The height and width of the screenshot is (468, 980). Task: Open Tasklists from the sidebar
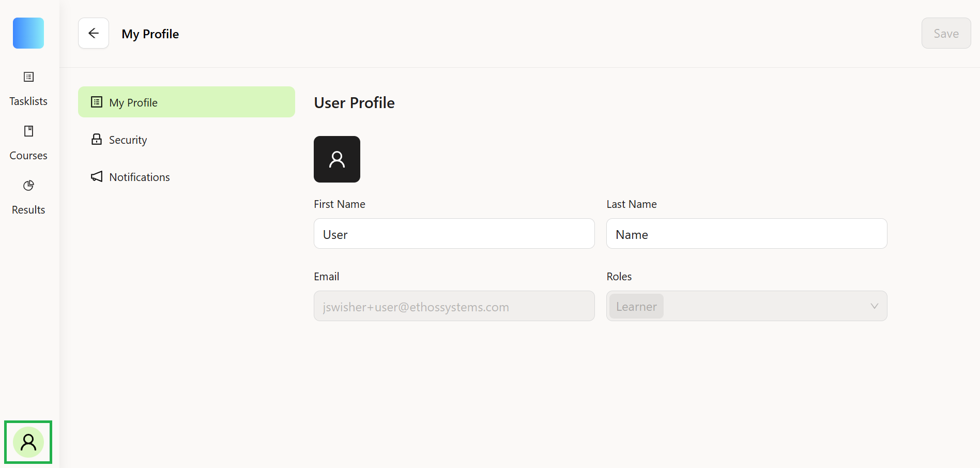(28, 89)
